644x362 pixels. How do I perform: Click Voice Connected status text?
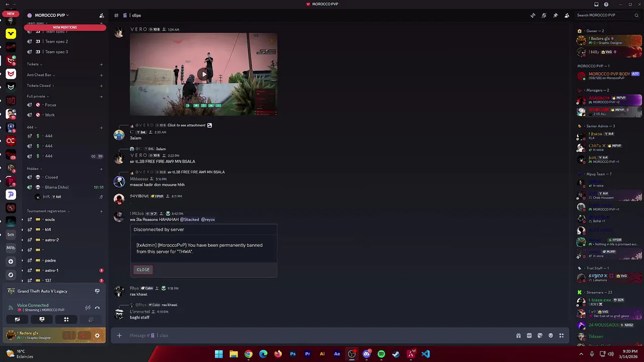point(33,305)
